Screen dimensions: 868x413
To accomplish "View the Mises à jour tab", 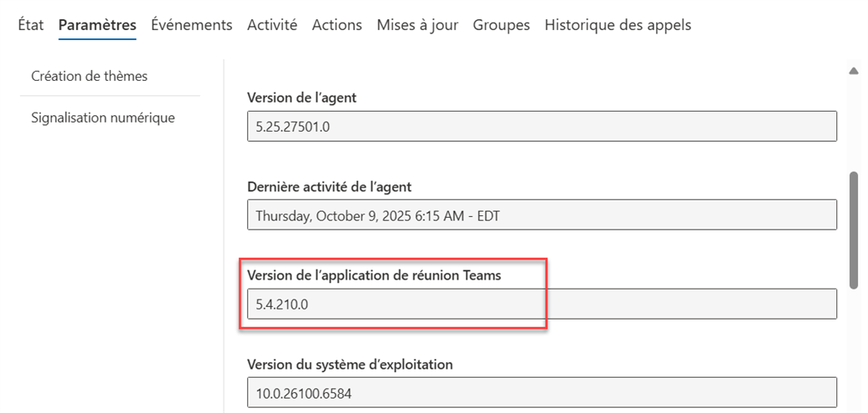I will [417, 25].
